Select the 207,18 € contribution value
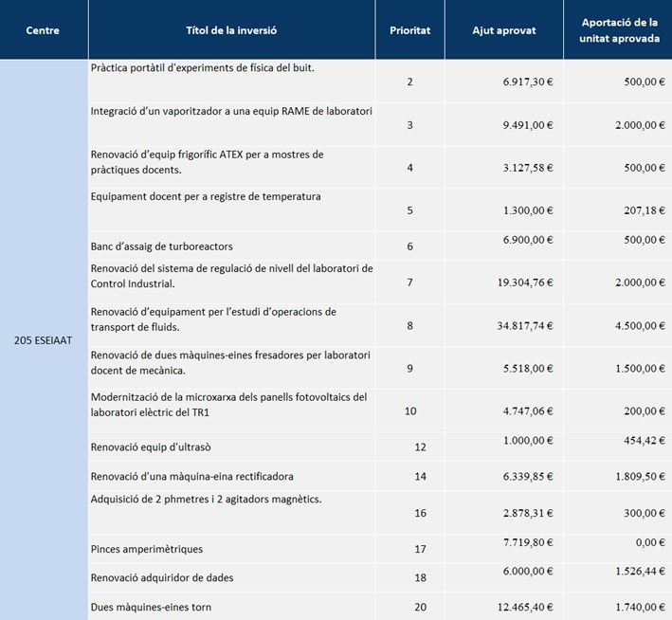This screenshot has height=620, width=672. pos(640,210)
